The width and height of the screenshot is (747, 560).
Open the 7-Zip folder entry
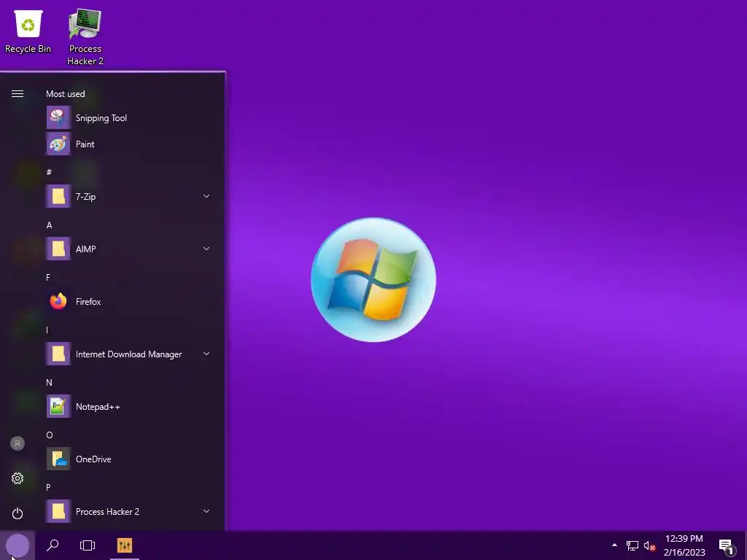[x=128, y=196]
